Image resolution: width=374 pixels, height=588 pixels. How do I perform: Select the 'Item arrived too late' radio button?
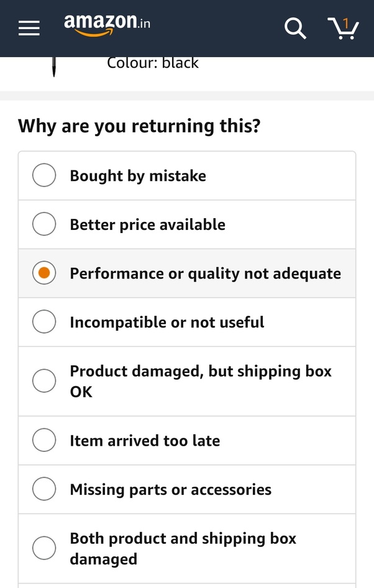[43, 439]
